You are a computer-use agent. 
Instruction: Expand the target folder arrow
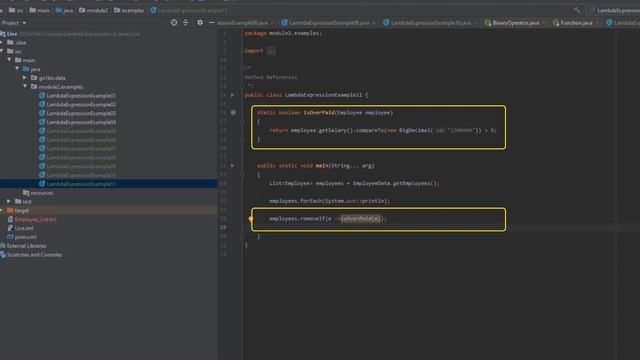pyautogui.click(x=2, y=210)
